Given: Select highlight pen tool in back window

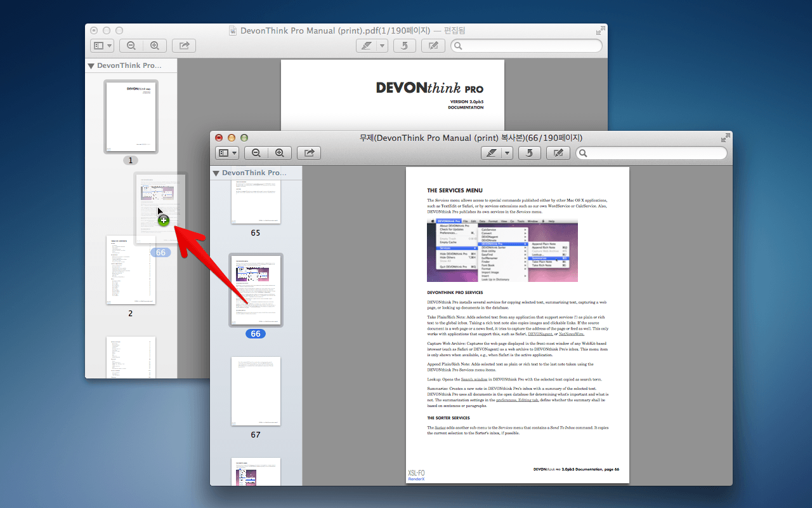Looking at the screenshot, I should tap(365, 46).
